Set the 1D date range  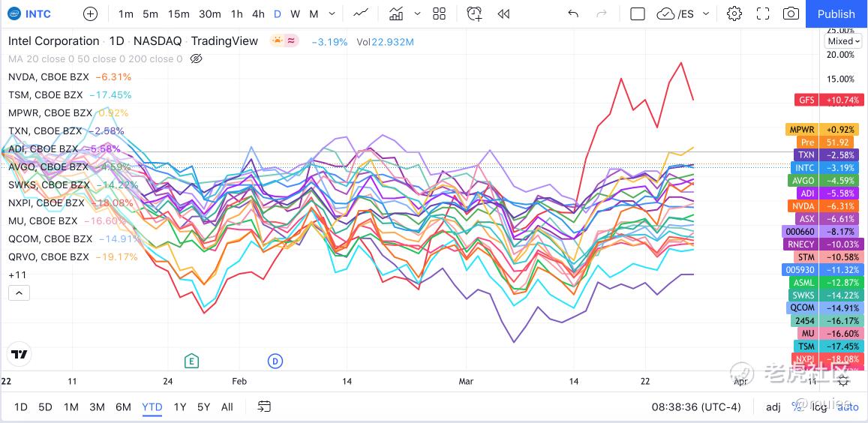click(20, 407)
